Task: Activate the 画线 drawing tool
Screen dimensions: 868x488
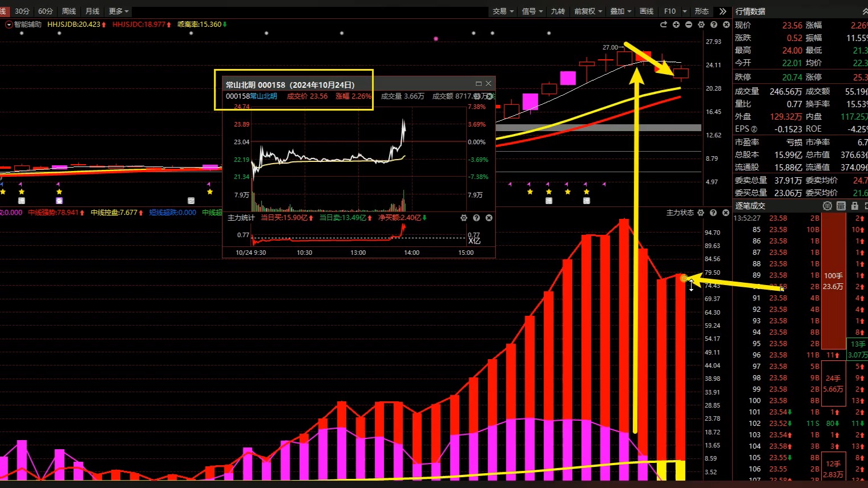Action: coord(647,11)
